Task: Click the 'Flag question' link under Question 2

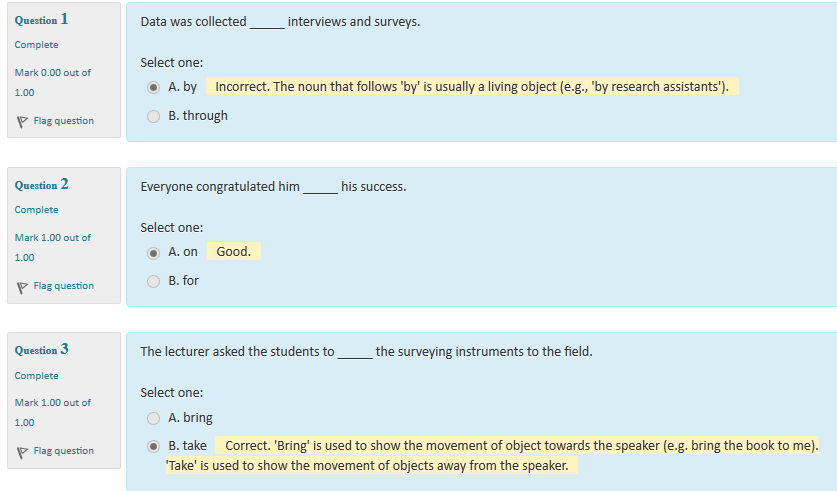Action: [64, 286]
